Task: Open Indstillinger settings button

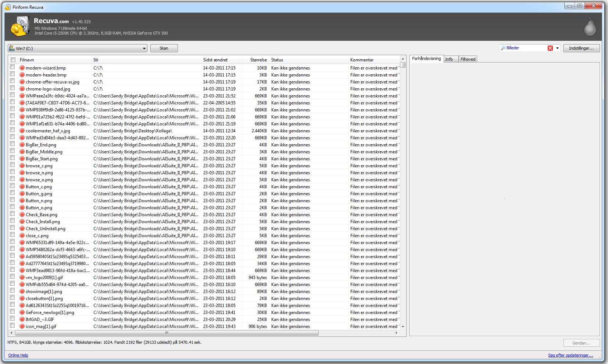Action: click(x=581, y=48)
